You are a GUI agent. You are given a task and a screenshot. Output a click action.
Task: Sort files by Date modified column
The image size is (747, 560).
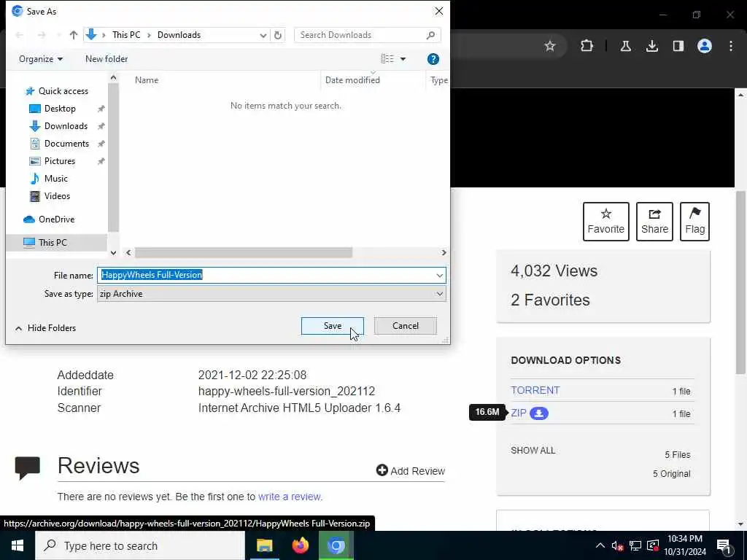352,80
